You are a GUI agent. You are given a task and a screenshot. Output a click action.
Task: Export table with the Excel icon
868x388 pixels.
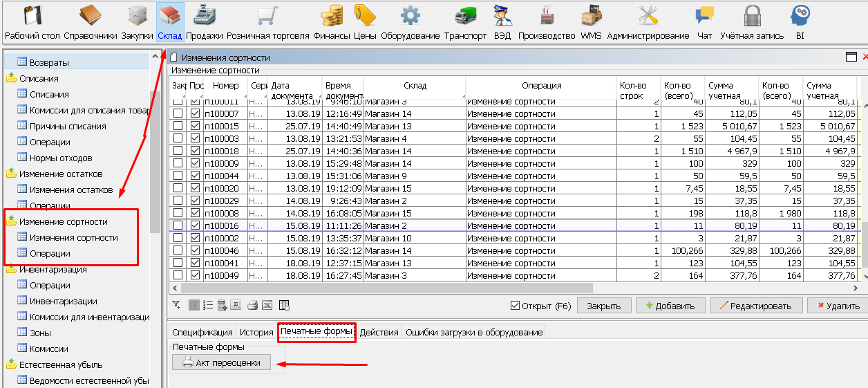point(267,305)
